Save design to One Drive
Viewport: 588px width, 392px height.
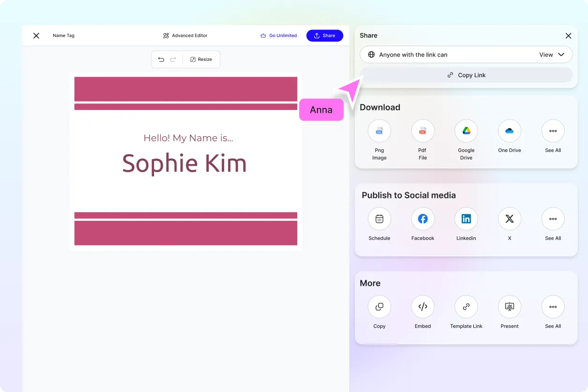pyautogui.click(x=509, y=131)
